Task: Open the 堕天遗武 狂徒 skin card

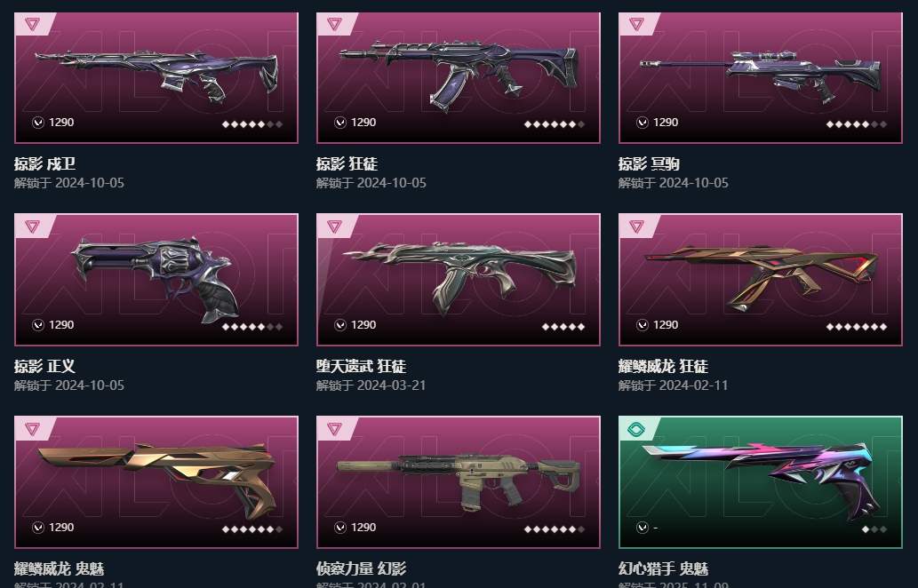Action: 459,280
